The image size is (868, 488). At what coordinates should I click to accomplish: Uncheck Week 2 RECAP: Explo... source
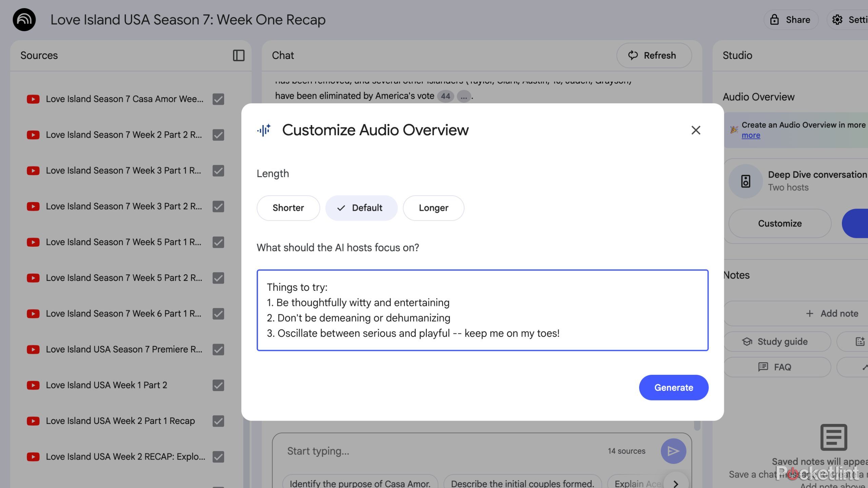coord(218,457)
